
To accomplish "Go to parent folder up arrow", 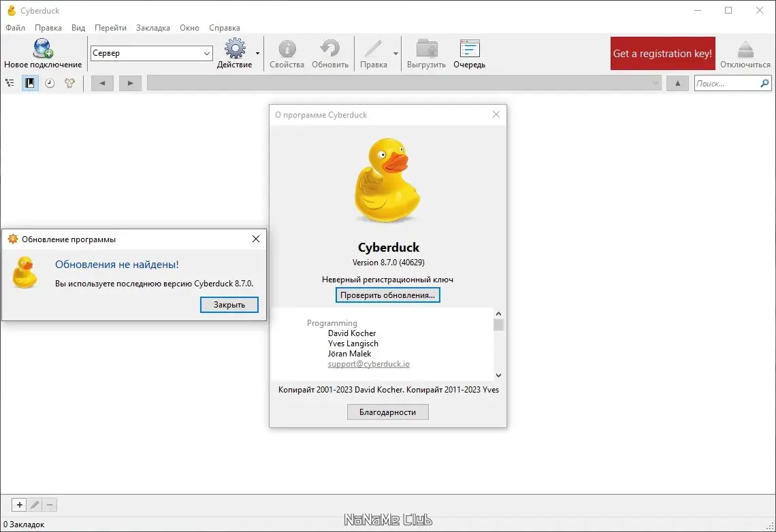I will coord(677,83).
